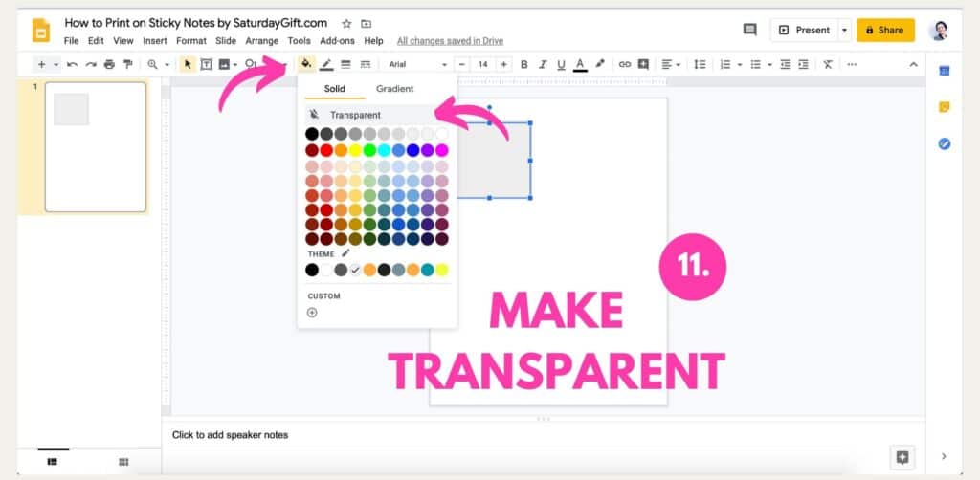Image resolution: width=980 pixels, height=480 pixels.
Task: Click the Insert image icon
Action: click(x=224, y=64)
